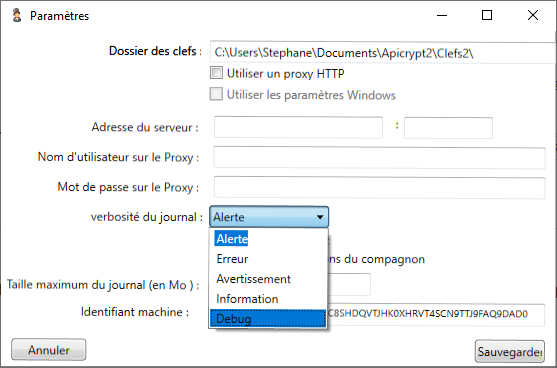Enable the 'Utiliser un proxy HTTP' checkbox
The image size is (557, 368).
click(x=216, y=73)
